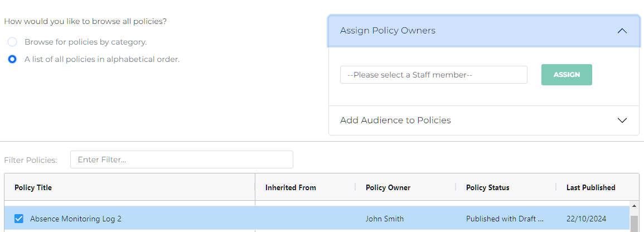Click the John Smith policy owner cell
This screenshot has width=644, height=232.
385,219
